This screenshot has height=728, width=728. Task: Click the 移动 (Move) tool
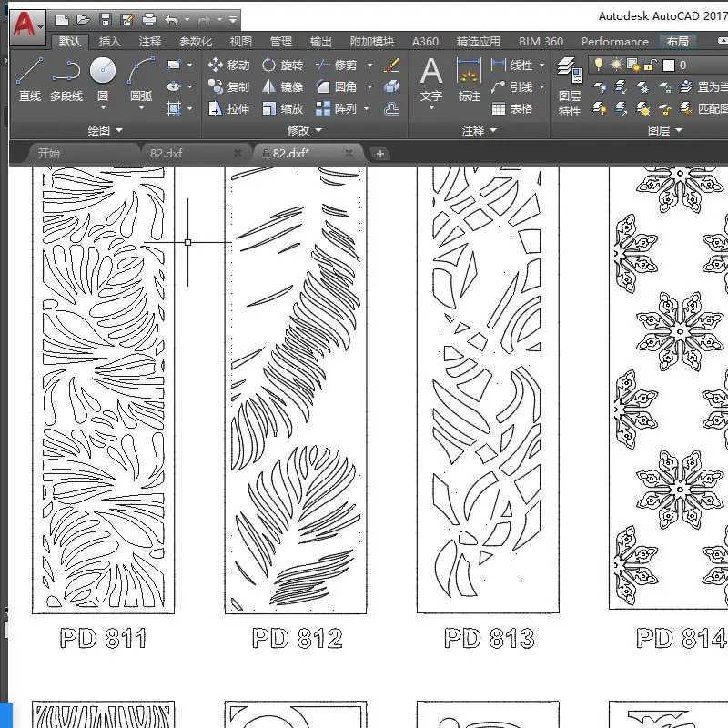click(x=229, y=65)
